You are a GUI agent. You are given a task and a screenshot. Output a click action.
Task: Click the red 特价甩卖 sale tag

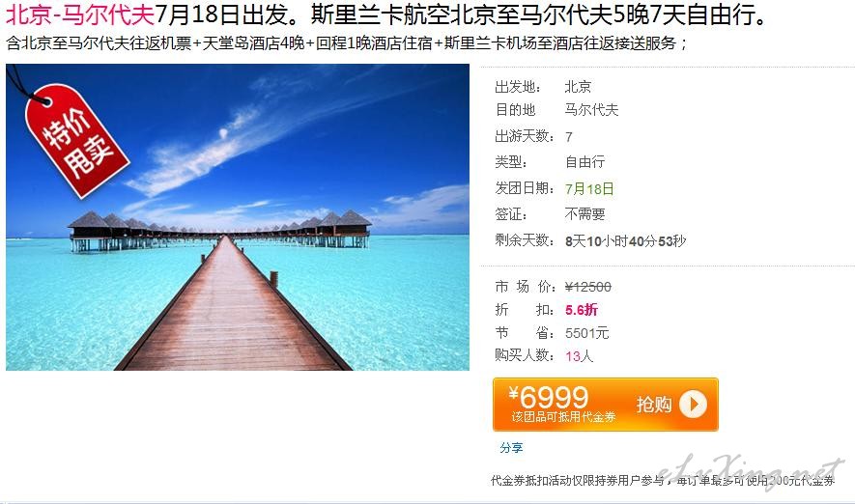tap(75, 140)
